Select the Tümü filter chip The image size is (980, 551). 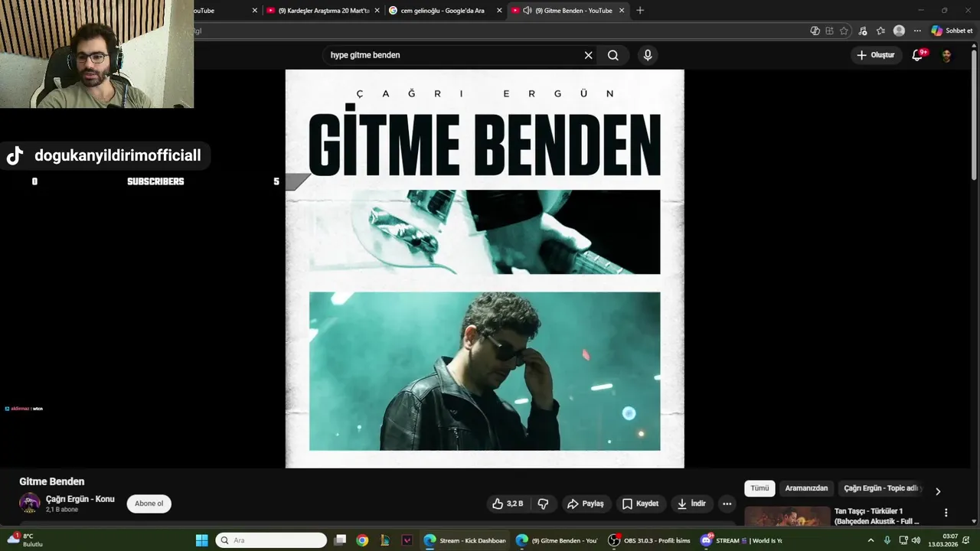click(x=759, y=488)
